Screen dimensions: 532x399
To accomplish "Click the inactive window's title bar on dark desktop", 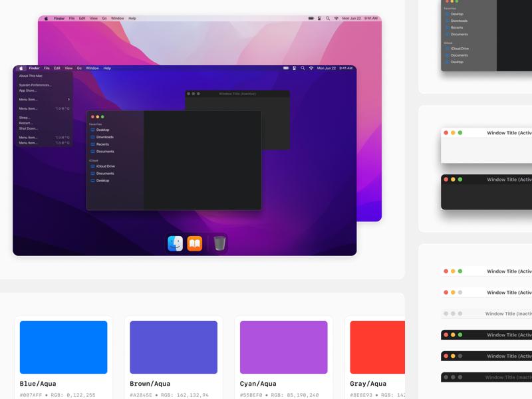I will pyautogui.click(x=237, y=94).
